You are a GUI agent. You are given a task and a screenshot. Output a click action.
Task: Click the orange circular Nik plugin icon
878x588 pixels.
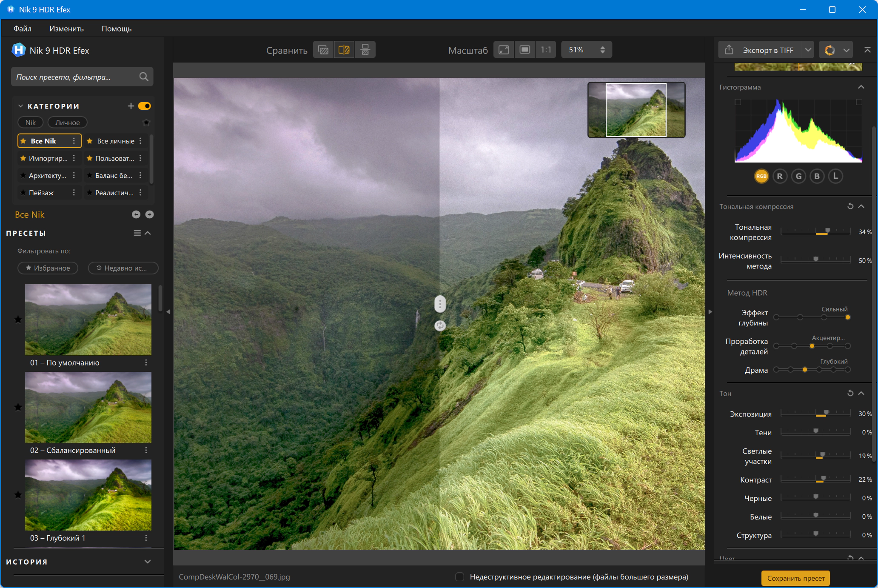(830, 50)
